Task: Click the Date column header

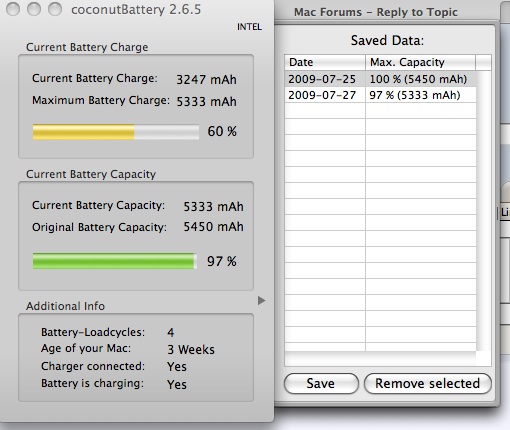Action: coord(325,62)
